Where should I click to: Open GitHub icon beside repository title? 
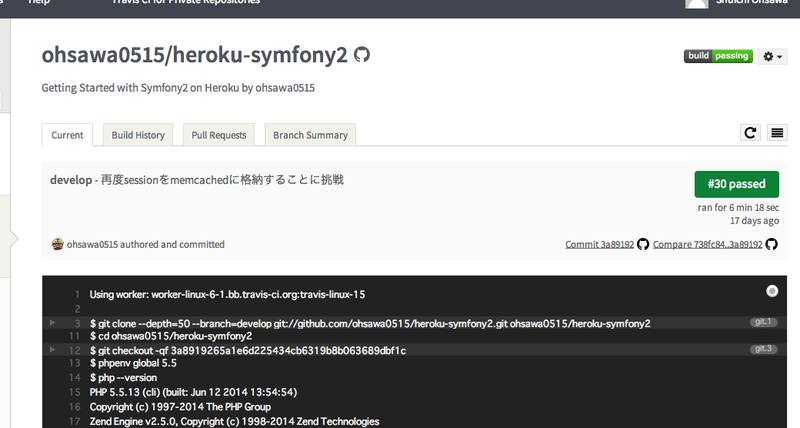click(362, 55)
